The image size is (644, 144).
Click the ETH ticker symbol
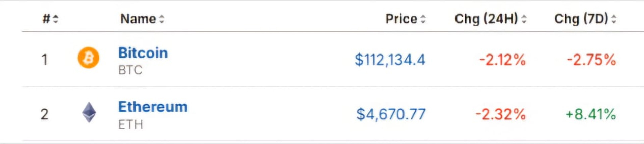pos(130,124)
